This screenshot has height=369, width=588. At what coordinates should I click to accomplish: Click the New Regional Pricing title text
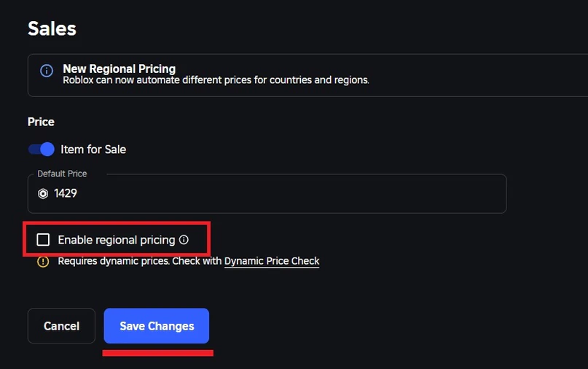pyautogui.click(x=119, y=69)
